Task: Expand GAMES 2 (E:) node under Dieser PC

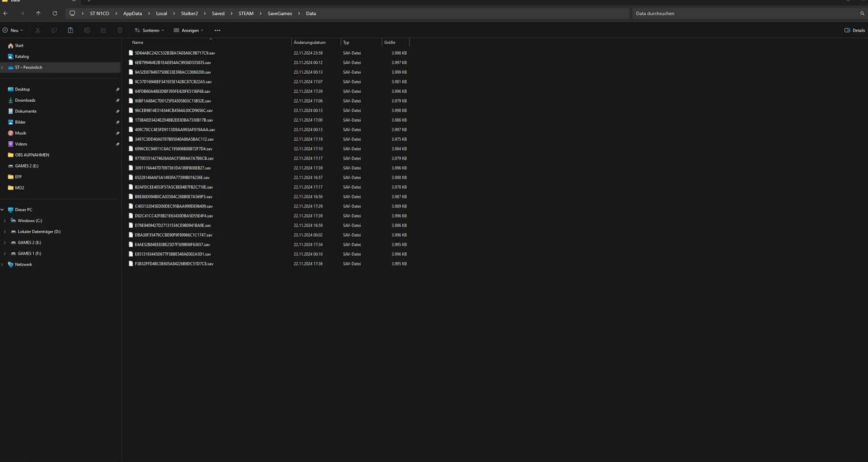Action: coord(5,243)
